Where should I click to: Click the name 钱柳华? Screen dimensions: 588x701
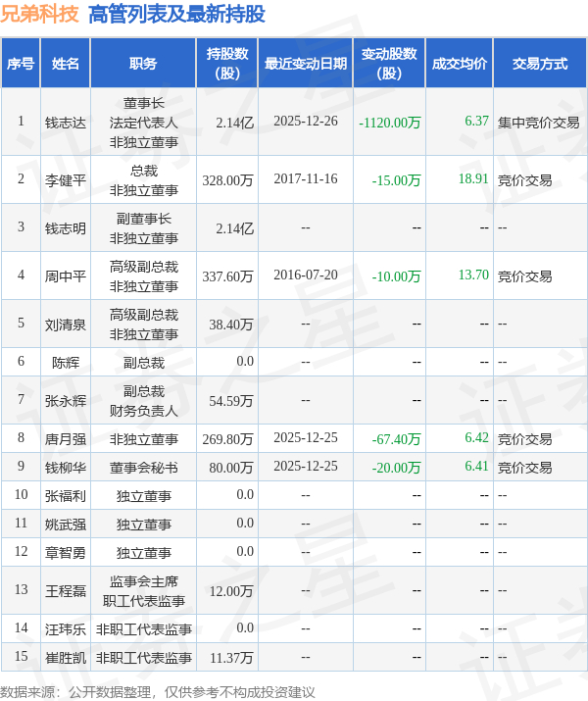(66, 468)
